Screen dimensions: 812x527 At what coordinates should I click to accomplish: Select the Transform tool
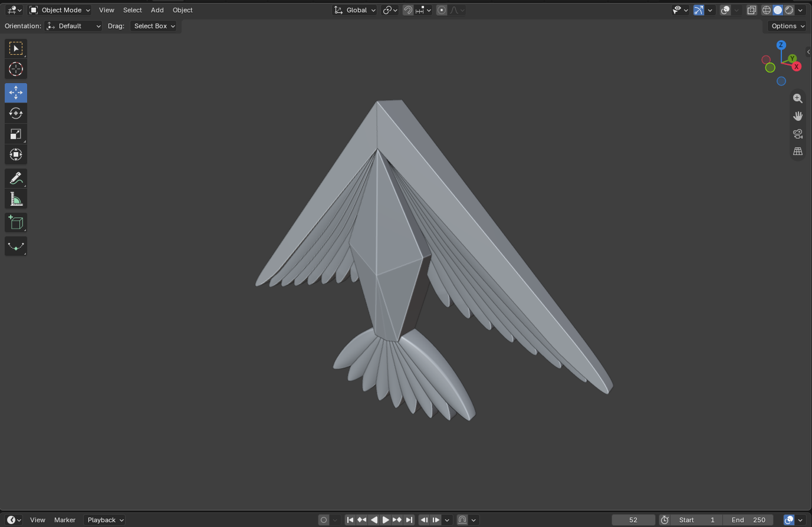point(16,154)
